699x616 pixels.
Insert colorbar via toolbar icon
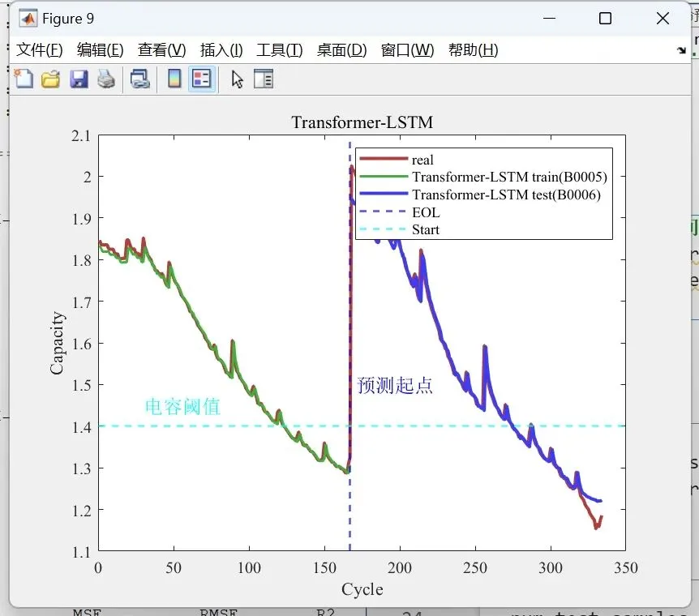pos(174,79)
